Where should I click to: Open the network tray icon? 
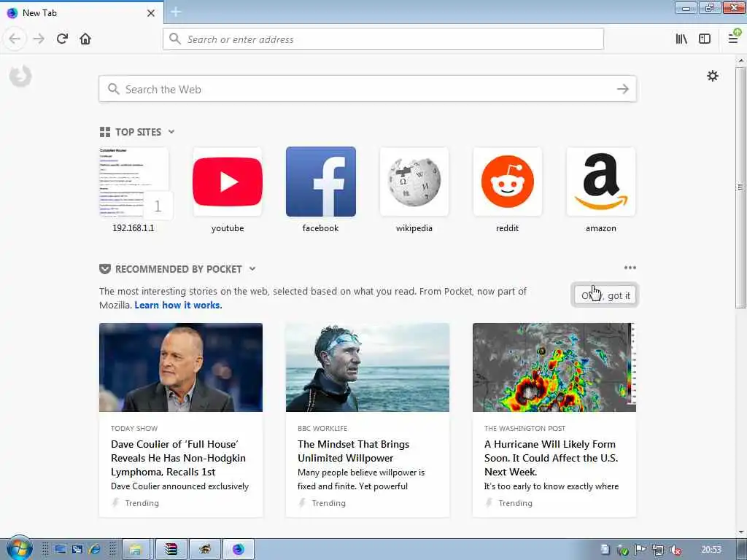(657, 550)
